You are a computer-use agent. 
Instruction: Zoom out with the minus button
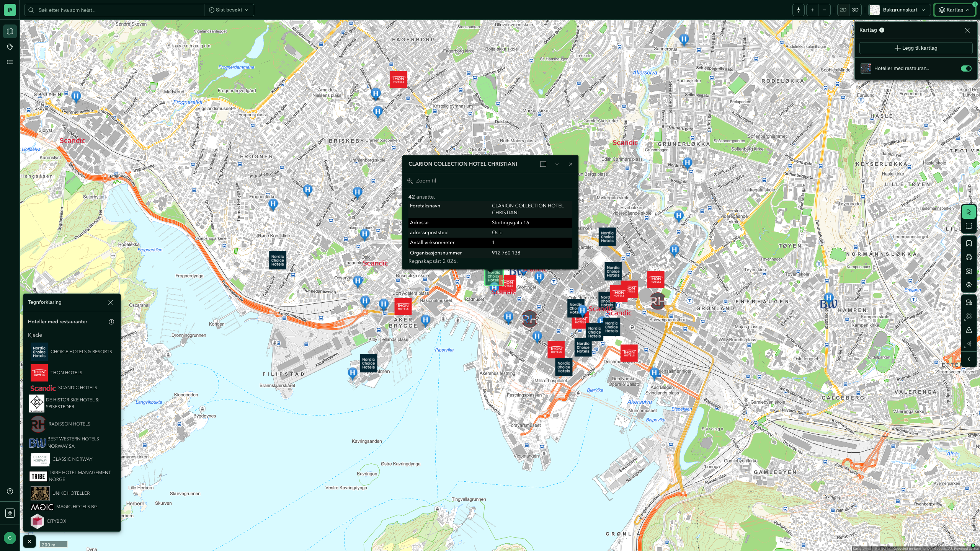tap(824, 10)
